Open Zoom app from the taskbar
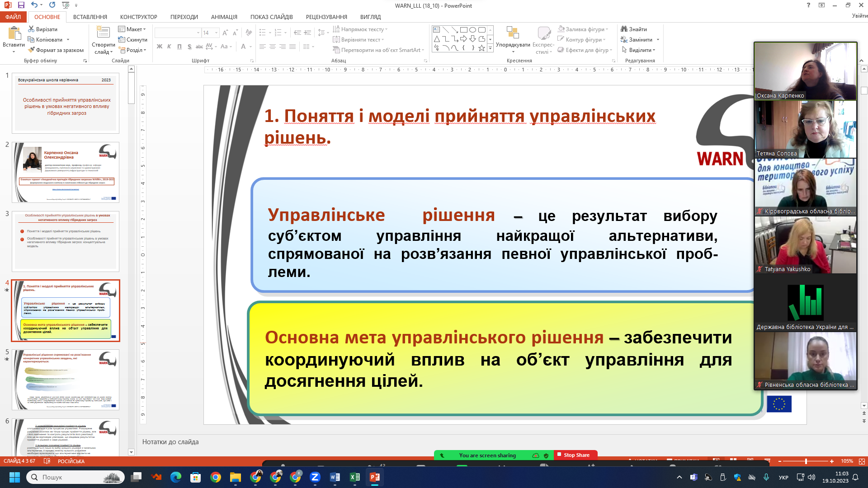Image resolution: width=868 pixels, height=488 pixels. click(x=315, y=477)
